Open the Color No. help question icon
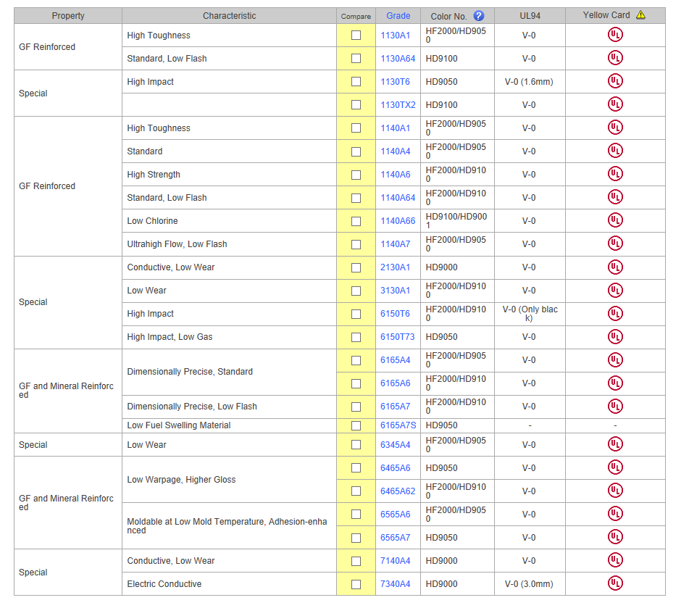689x616 pixels. click(x=478, y=16)
